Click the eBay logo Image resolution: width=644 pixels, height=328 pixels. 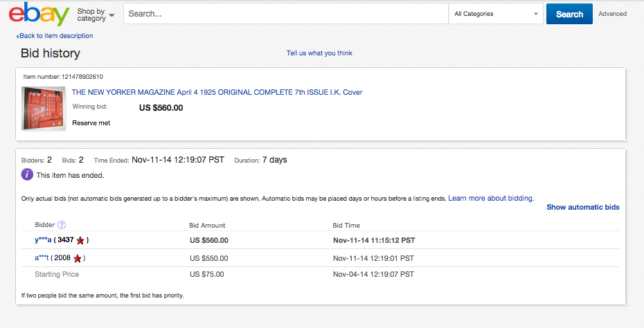click(x=39, y=14)
